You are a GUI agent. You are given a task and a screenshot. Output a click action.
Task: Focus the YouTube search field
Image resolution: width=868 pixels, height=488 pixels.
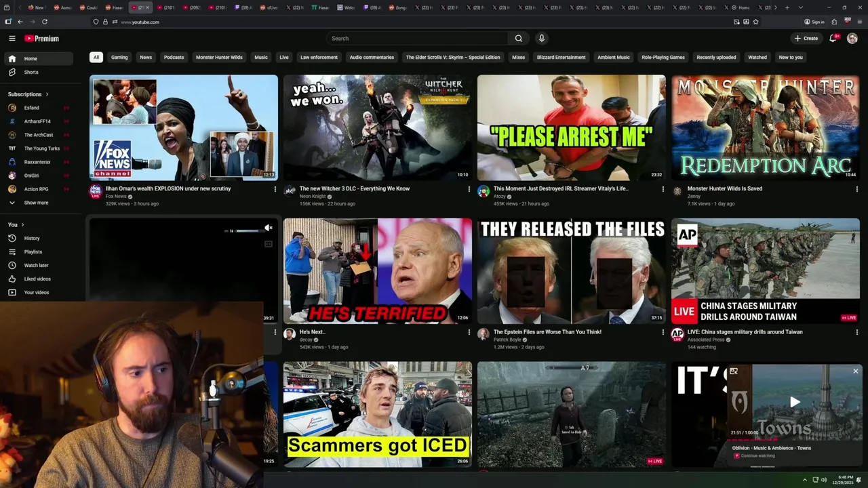[417, 39]
